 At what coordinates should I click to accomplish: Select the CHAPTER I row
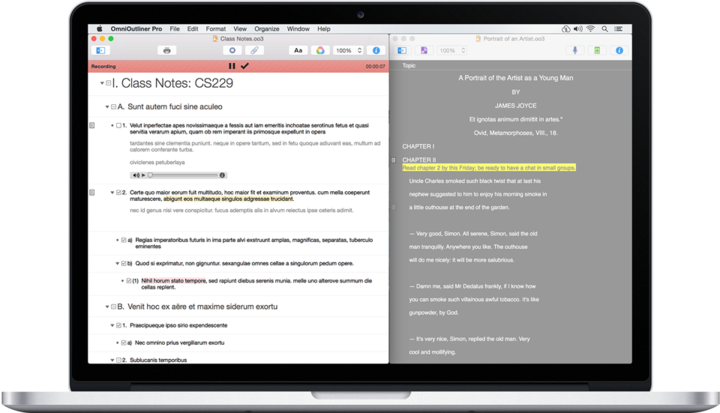click(x=418, y=147)
